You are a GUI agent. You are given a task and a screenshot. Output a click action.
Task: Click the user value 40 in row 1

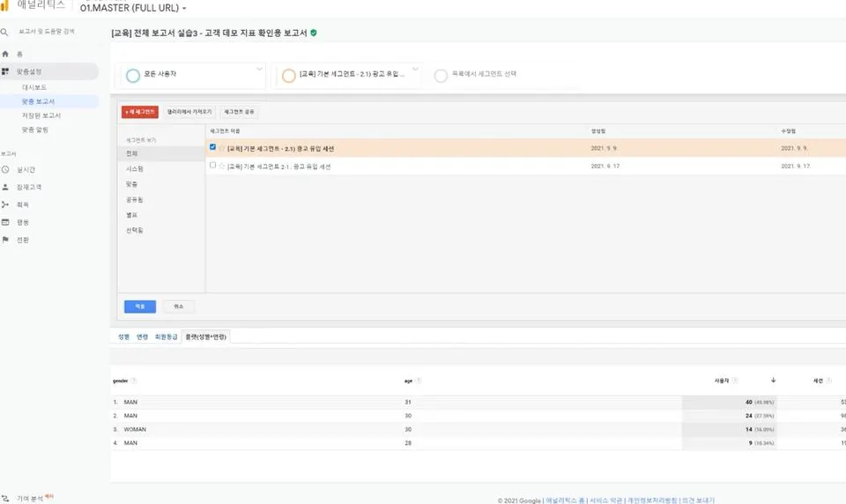(748, 402)
